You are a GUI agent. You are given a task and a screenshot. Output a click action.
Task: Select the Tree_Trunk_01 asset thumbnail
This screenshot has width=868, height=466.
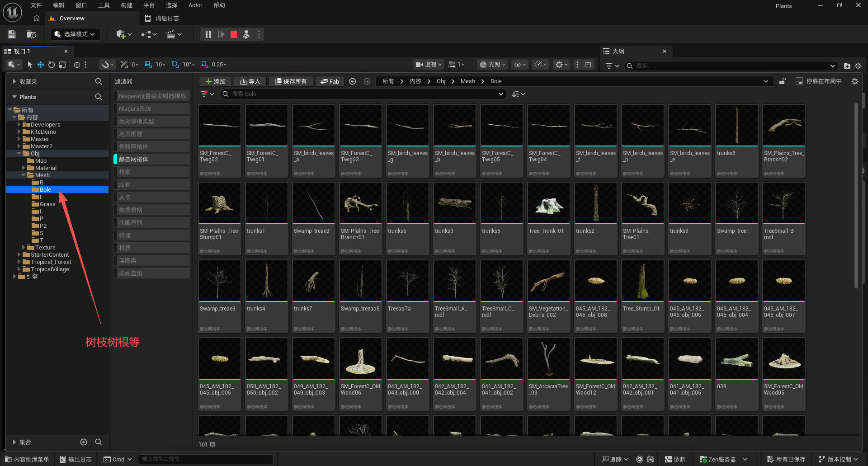click(549, 203)
